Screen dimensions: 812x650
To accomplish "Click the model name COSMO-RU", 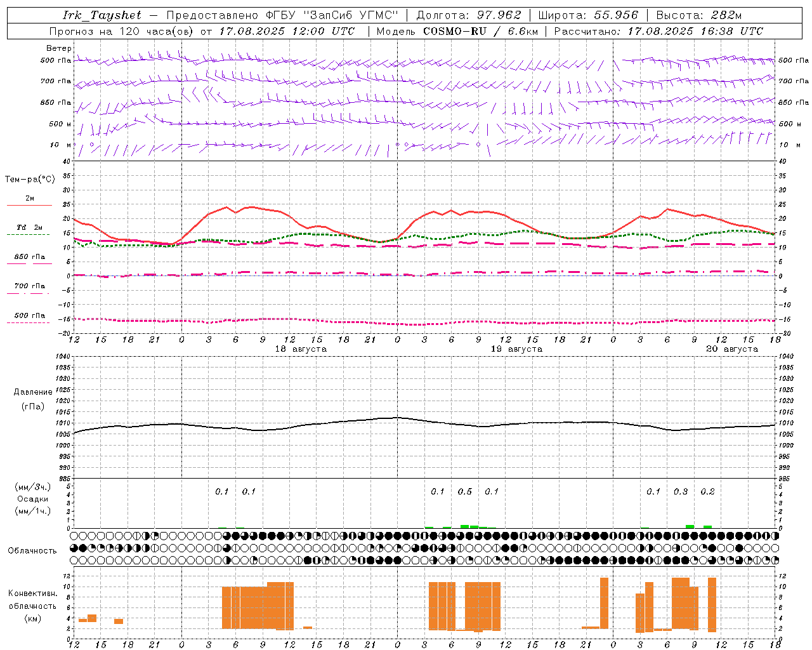I will [x=455, y=31].
